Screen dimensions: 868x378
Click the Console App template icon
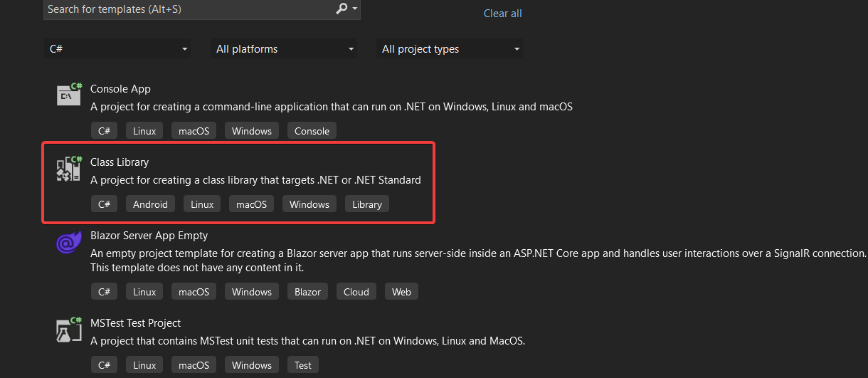tap(69, 95)
